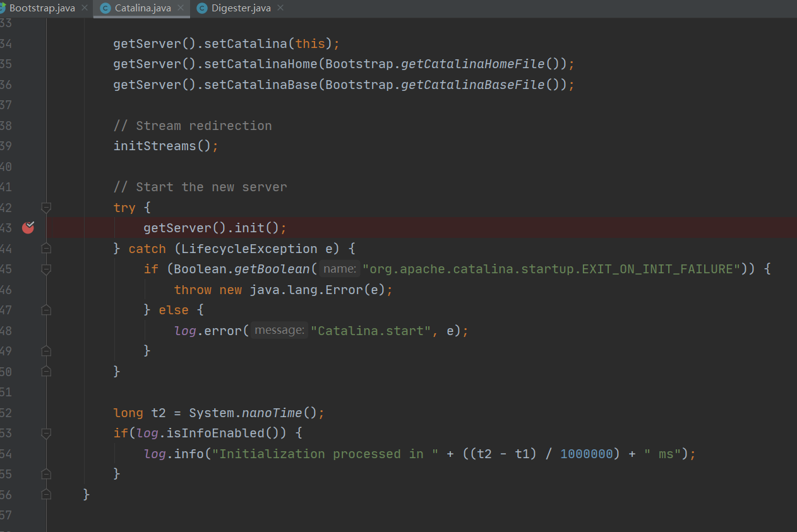Click the 'long t2' variable declaration

140,413
